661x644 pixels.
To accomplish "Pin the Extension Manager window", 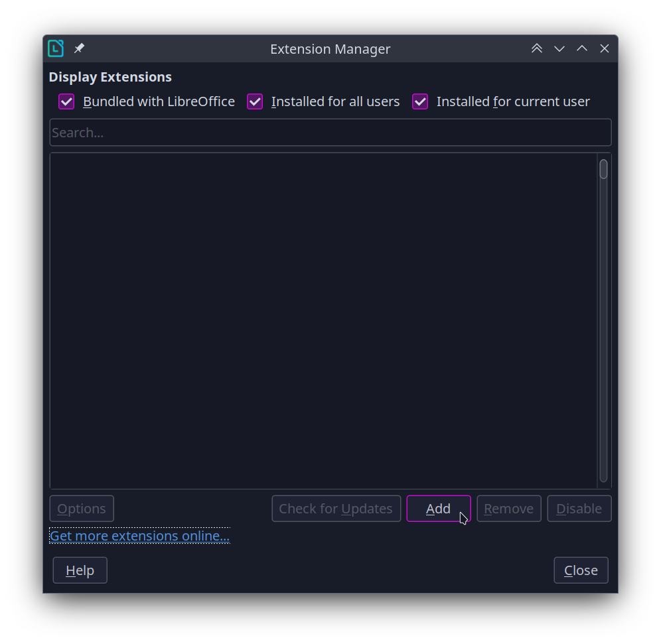I will pyautogui.click(x=79, y=48).
